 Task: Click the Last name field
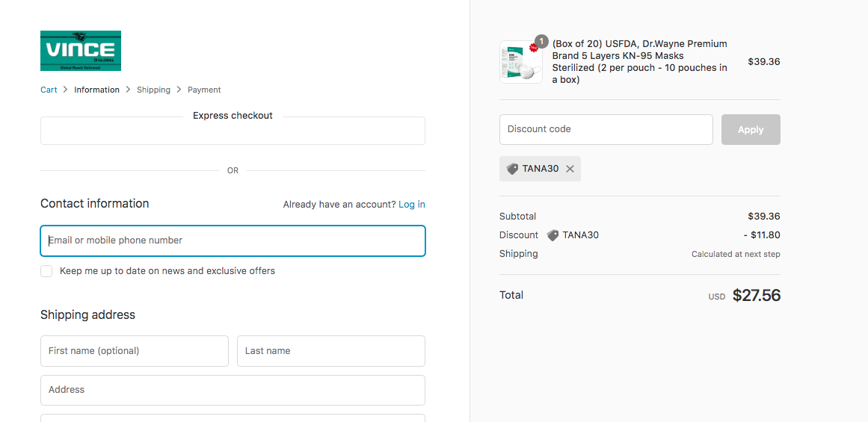coord(330,351)
